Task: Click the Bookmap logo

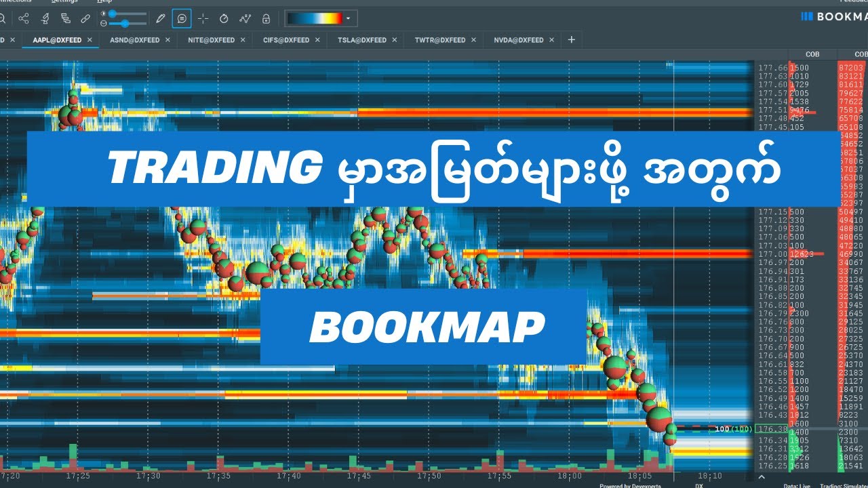Action: tap(833, 17)
